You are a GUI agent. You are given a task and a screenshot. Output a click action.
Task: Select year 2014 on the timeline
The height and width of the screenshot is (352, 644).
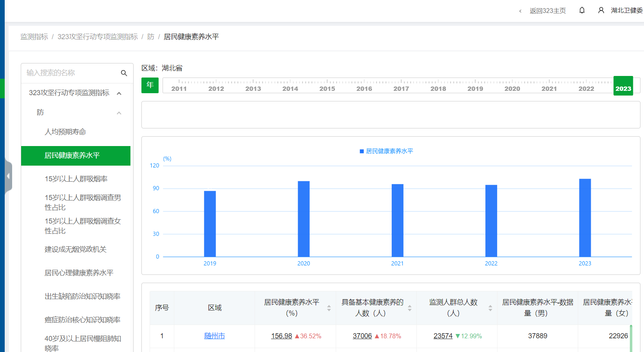[x=290, y=88]
